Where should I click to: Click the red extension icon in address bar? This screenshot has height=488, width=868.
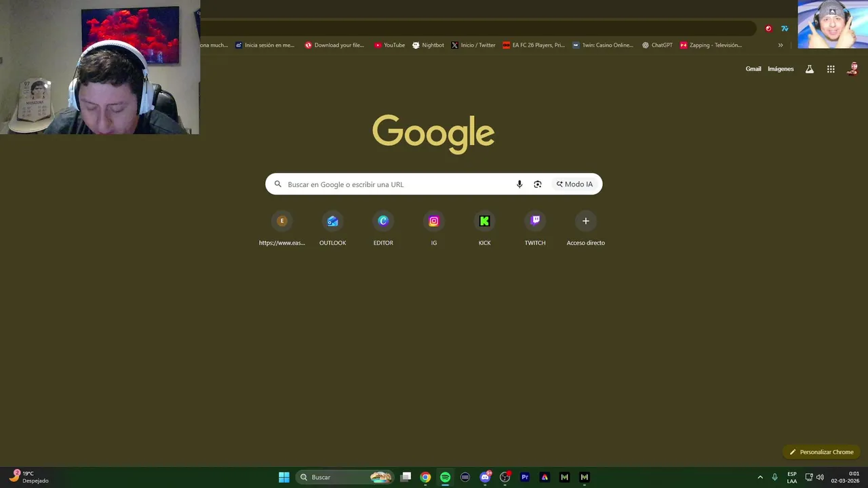pos(768,28)
